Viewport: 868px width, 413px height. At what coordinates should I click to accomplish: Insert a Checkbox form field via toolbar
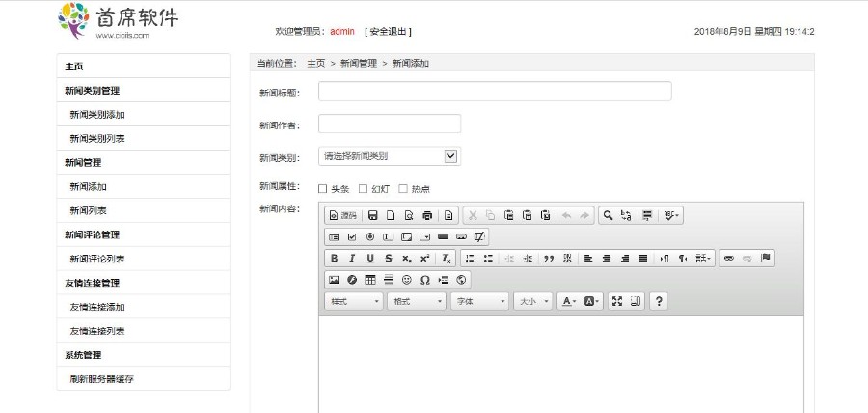pyautogui.click(x=352, y=237)
